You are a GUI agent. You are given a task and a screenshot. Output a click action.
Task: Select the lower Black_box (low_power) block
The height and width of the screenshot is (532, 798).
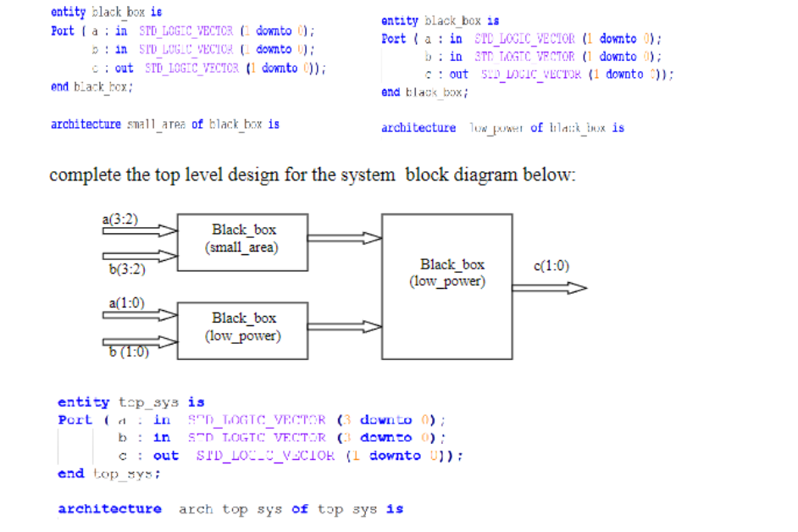click(241, 330)
